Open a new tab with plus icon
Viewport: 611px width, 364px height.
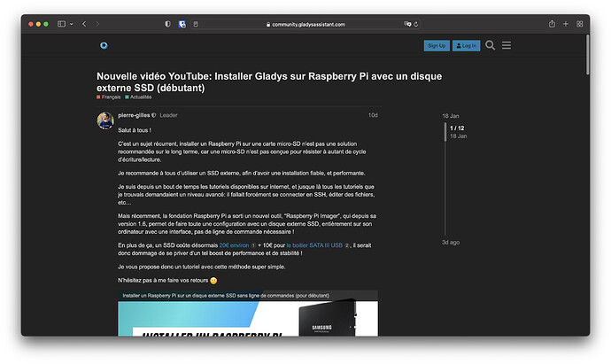pyautogui.click(x=566, y=24)
